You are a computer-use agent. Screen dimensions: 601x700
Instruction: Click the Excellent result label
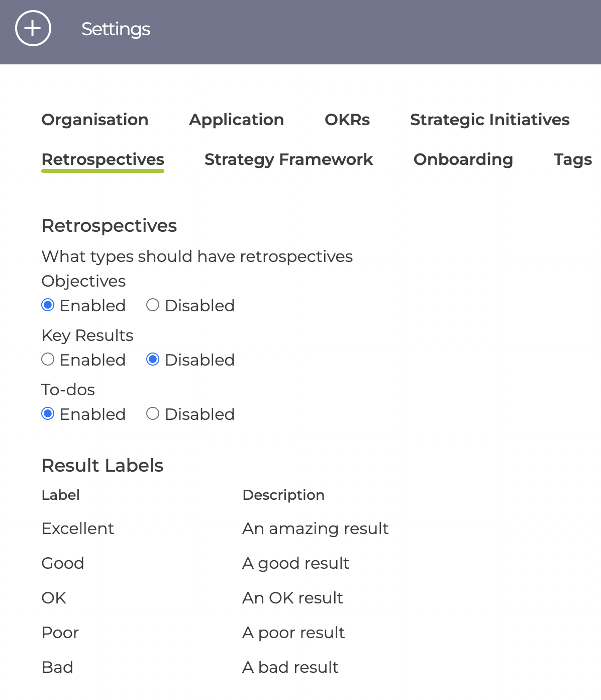click(x=78, y=529)
